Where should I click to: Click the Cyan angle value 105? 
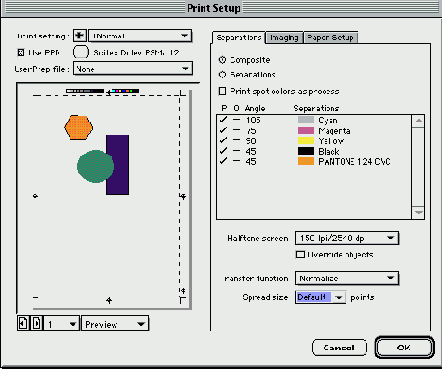tap(253, 120)
